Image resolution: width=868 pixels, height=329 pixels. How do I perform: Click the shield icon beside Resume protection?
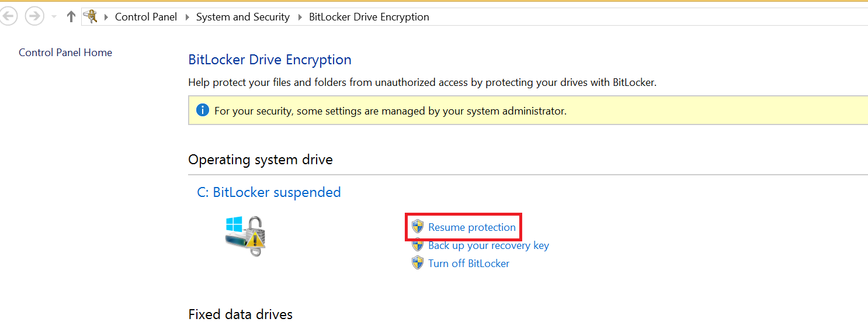click(x=418, y=227)
